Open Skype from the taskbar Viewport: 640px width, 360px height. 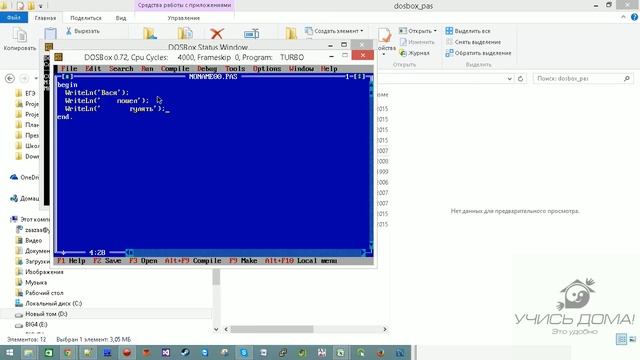tap(244, 352)
